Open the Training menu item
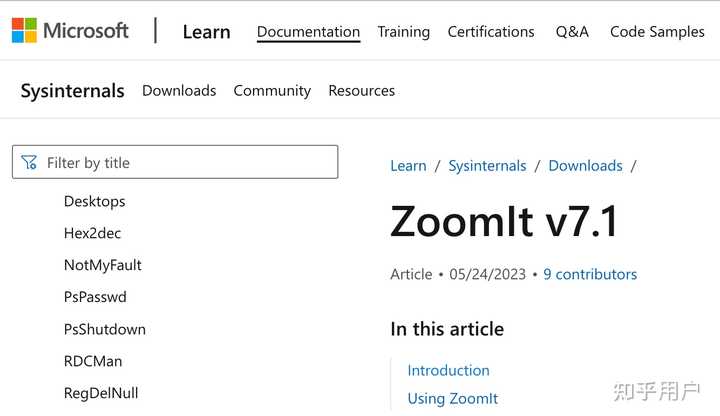The image size is (720, 416). (403, 31)
